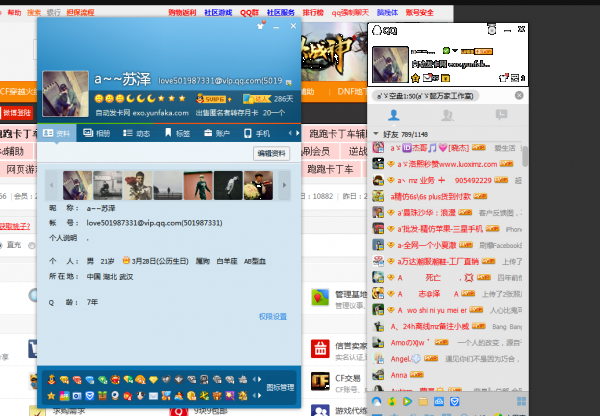600x416 pixels.
Task: Select the roses photo thumbnail
Action: click(x=138, y=185)
